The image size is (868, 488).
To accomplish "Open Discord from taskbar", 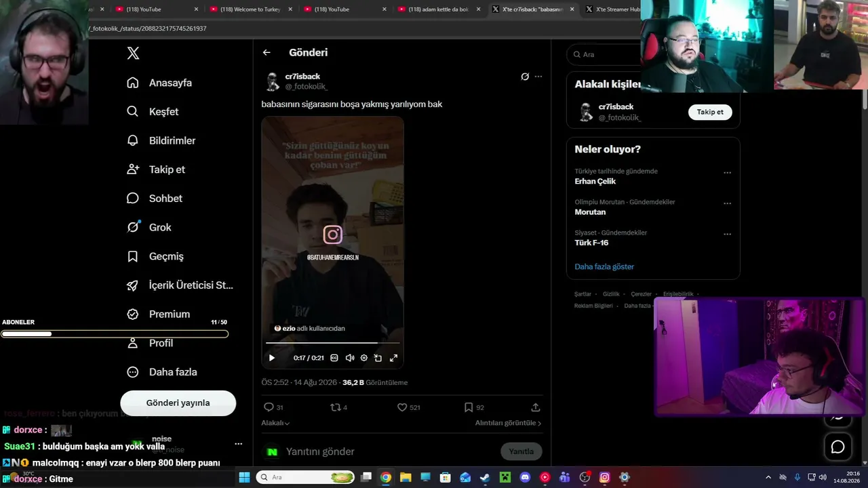I will click(x=525, y=477).
